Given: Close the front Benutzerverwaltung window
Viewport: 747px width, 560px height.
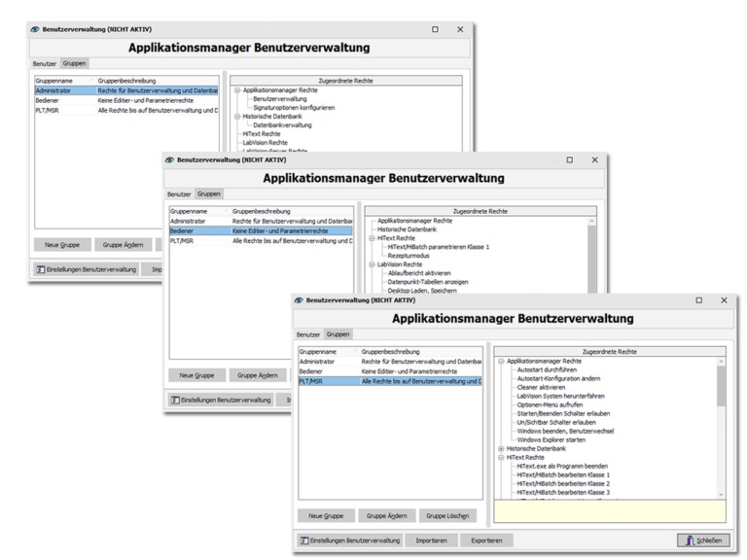Looking at the screenshot, I should (724, 300).
